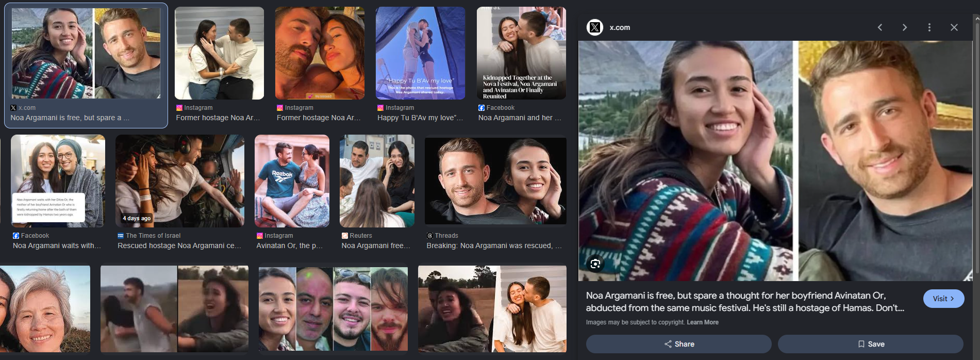Viewport: 980px width, 360px height.
Task: Open the three-dot more options menu
Action: point(929,27)
